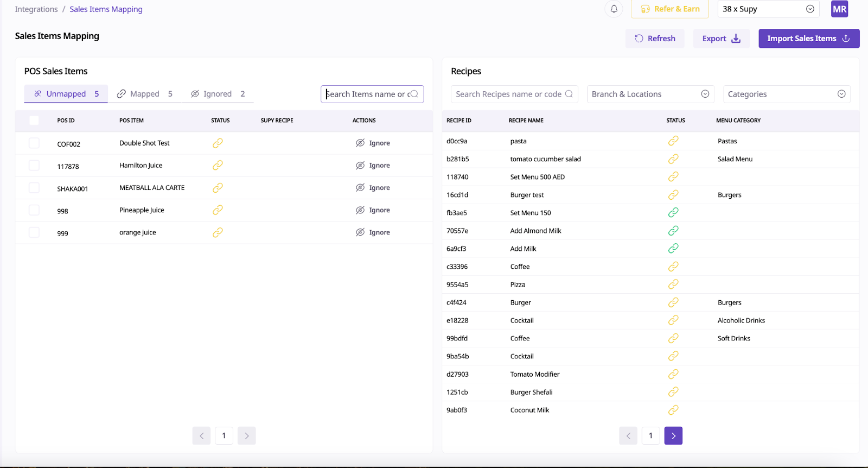Refresh the sales items list
Viewport: 868px width, 468px height.
point(655,39)
